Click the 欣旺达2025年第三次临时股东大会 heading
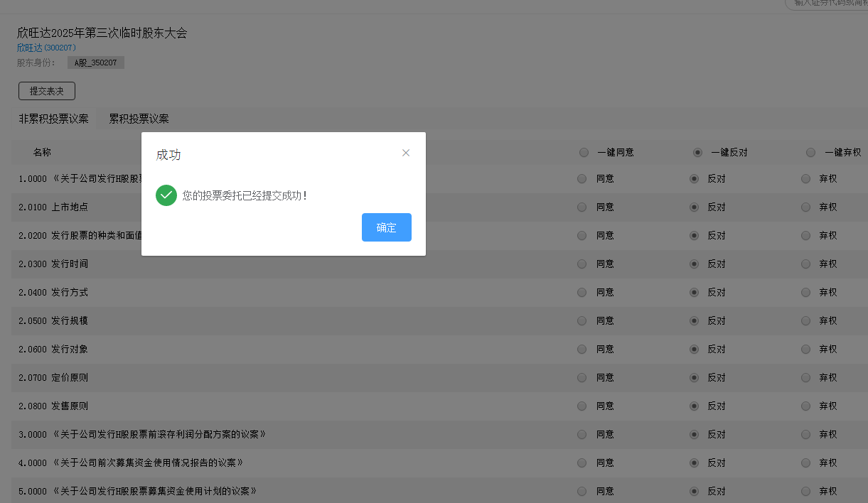868x503 pixels. [x=102, y=33]
